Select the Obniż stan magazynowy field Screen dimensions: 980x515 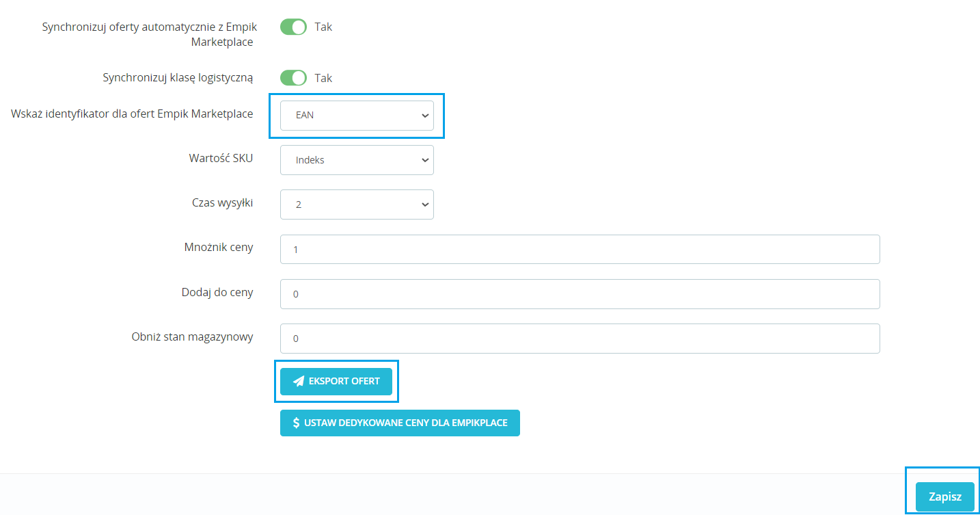[x=580, y=339]
